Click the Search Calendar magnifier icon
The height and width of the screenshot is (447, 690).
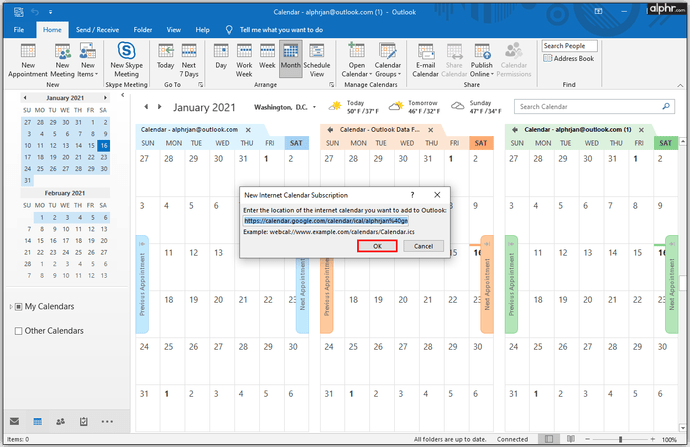tap(666, 106)
